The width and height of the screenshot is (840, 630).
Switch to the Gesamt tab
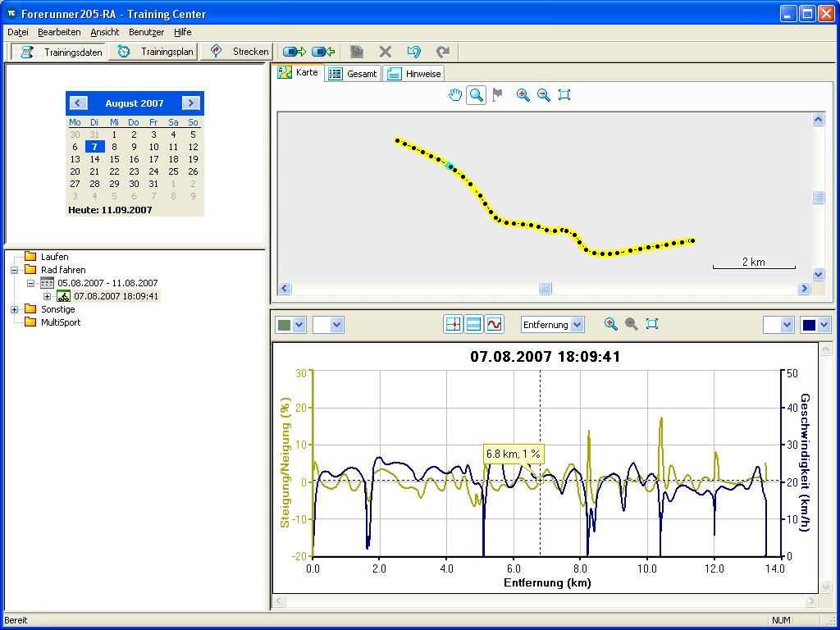353,73
